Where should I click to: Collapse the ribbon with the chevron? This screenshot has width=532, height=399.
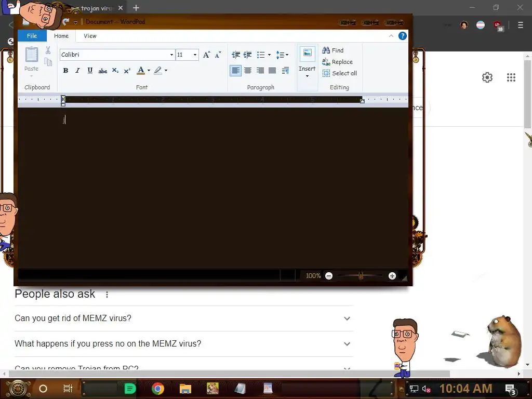coord(391,36)
